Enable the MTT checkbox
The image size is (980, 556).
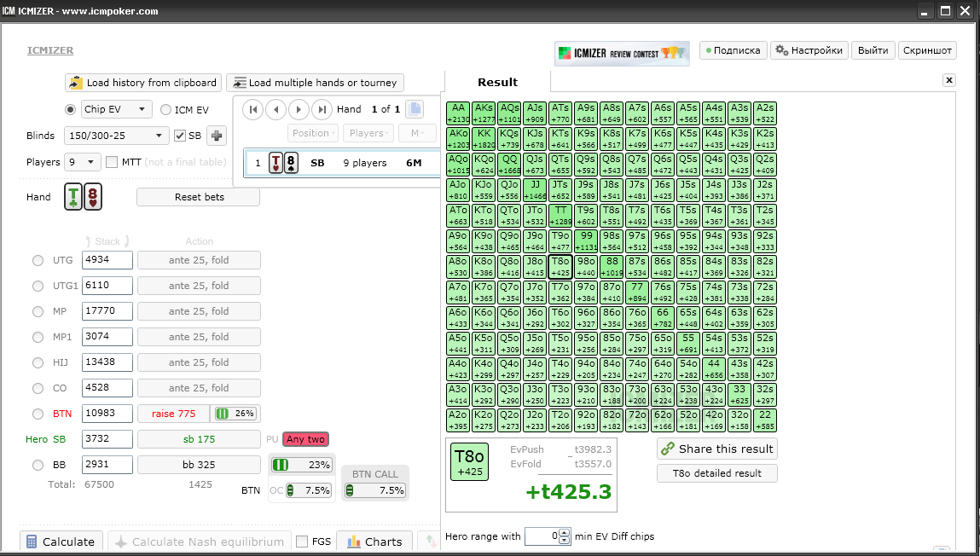(x=112, y=162)
